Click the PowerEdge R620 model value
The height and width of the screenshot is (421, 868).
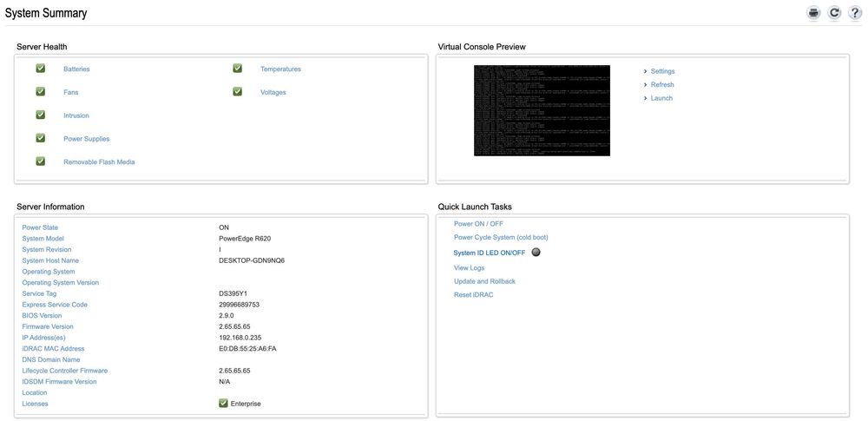coord(245,238)
